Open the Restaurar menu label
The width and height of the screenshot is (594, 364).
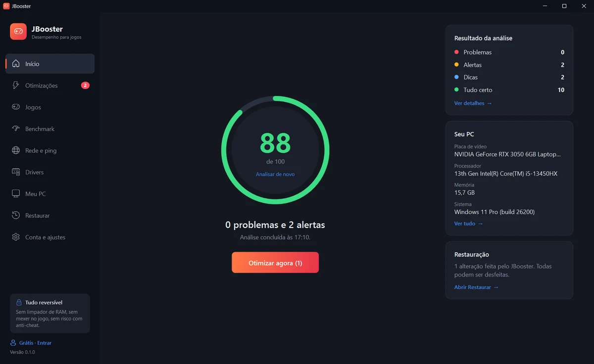[38, 216]
